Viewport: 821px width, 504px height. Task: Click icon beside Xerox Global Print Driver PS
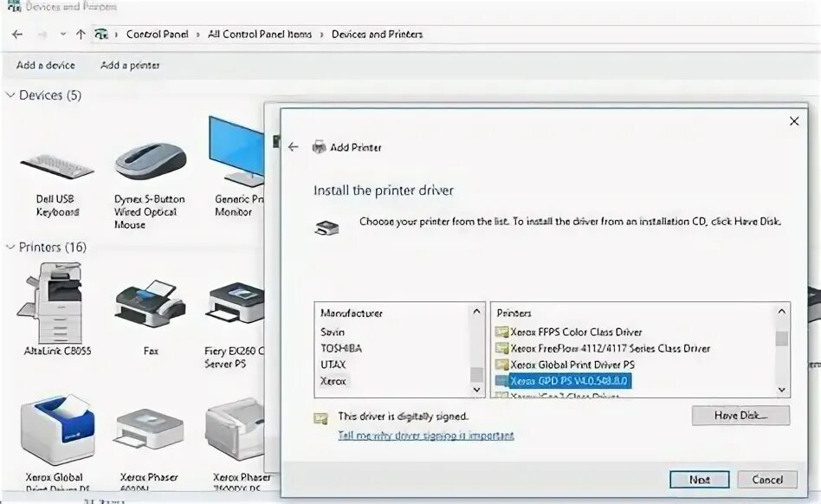pyautogui.click(x=501, y=365)
